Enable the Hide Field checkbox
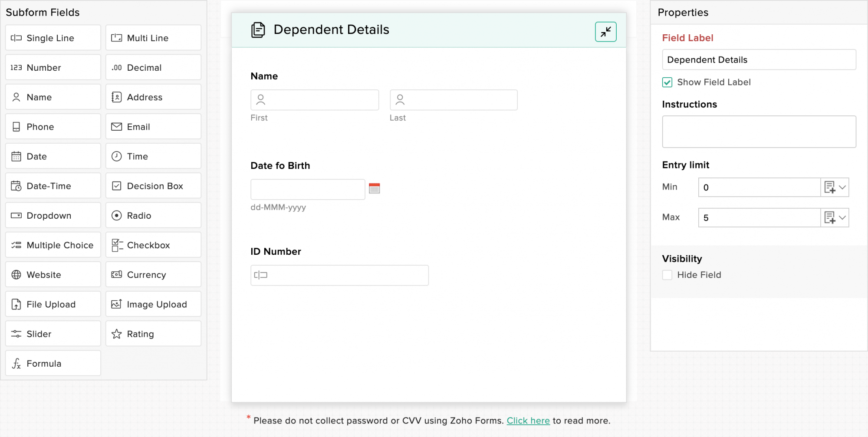The image size is (868, 437). [x=667, y=275]
